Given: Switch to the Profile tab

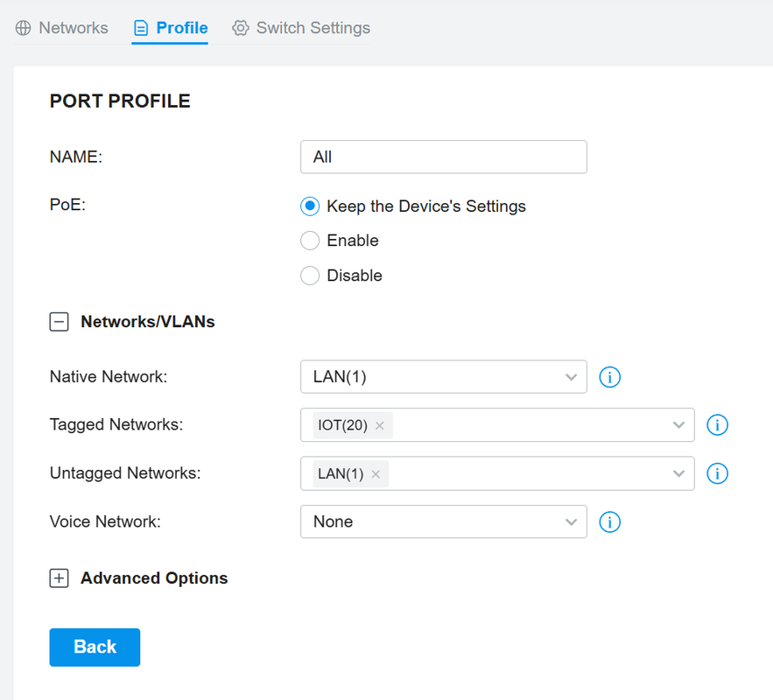Looking at the screenshot, I should pyautogui.click(x=171, y=28).
